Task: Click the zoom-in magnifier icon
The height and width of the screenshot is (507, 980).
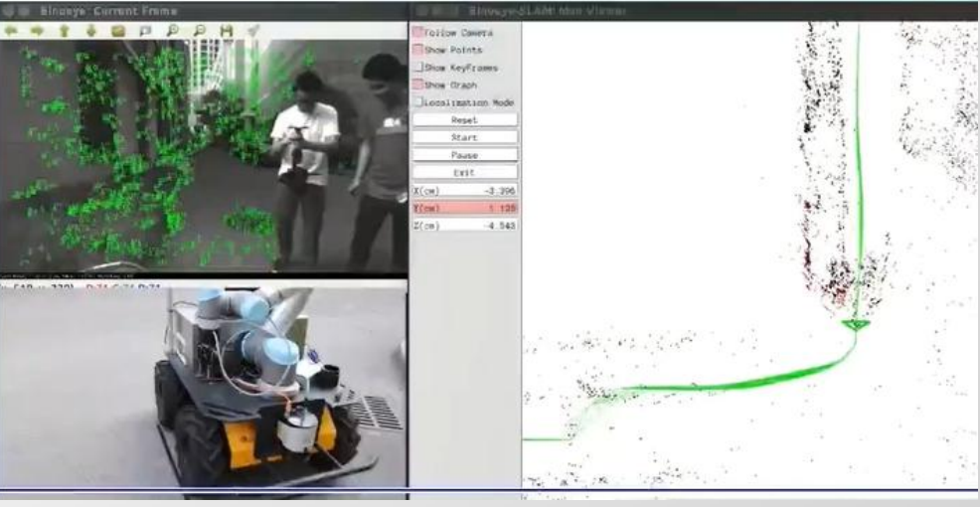Action: tap(173, 31)
